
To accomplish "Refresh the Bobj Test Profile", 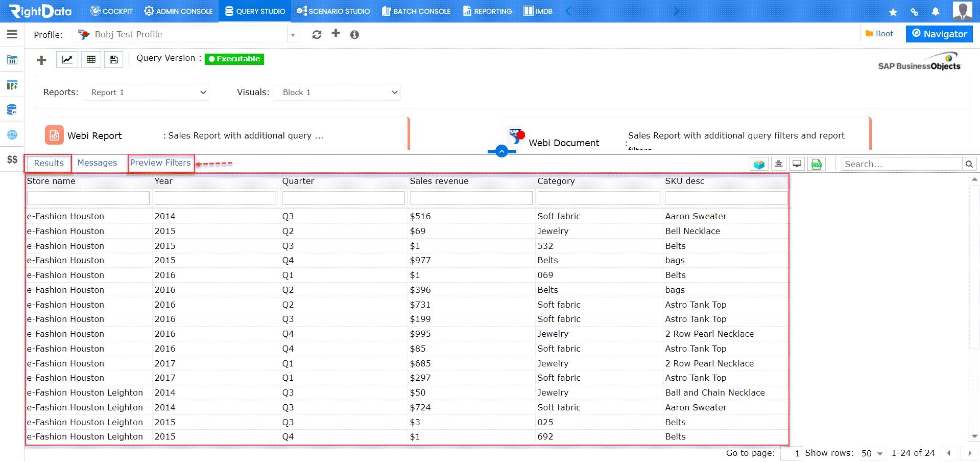I will pyautogui.click(x=317, y=34).
